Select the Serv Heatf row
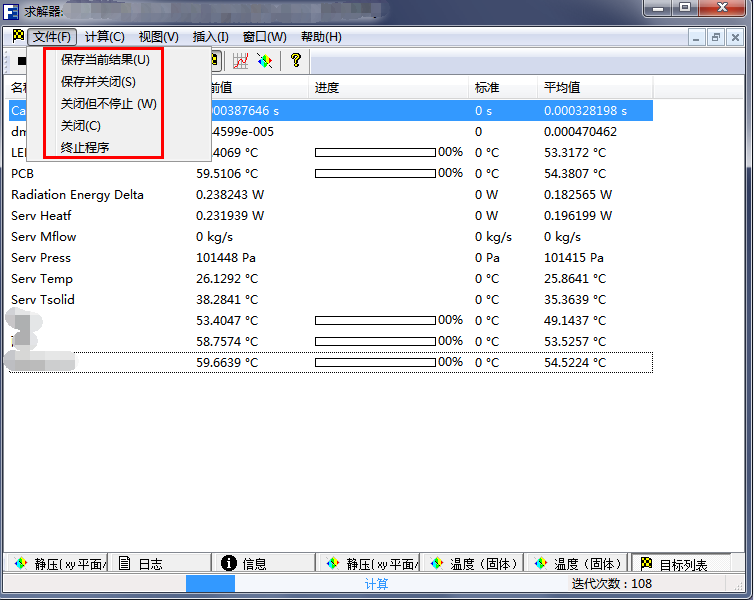754x600 pixels. (x=331, y=216)
